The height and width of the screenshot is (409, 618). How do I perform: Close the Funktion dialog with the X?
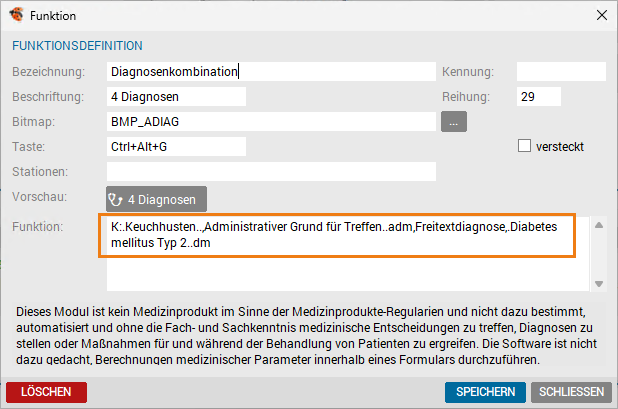pos(600,16)
